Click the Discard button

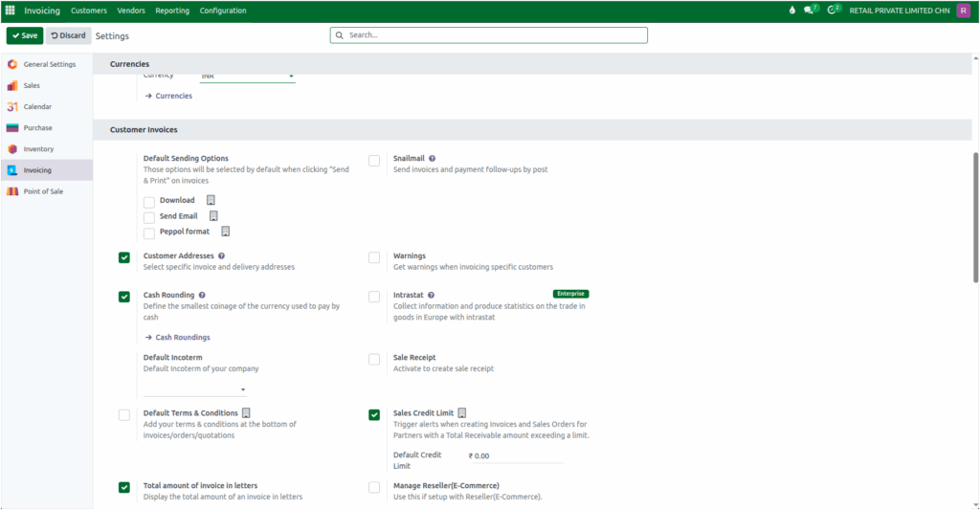tap(69, 35)
